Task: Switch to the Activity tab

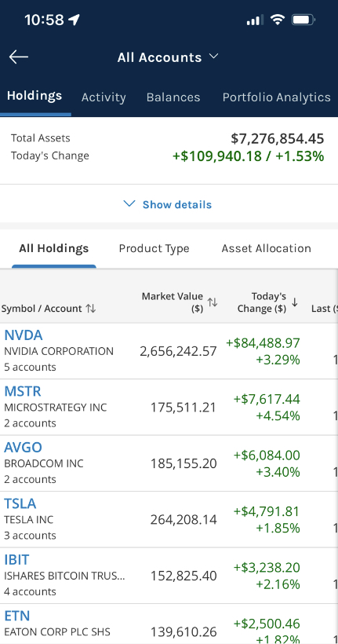Action: point(104,97)
